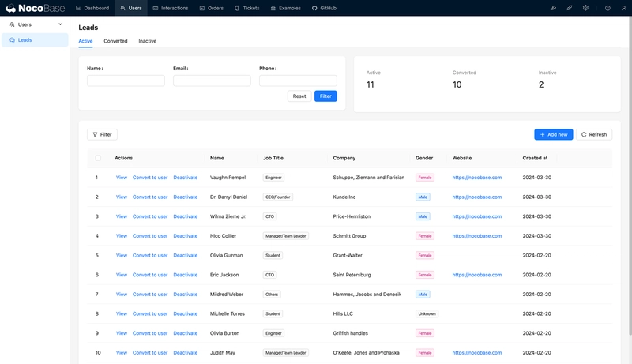Select Leads in the sidebar
Image resolution: width=632 pixels, height=364 pixels.
click(35, 39)
